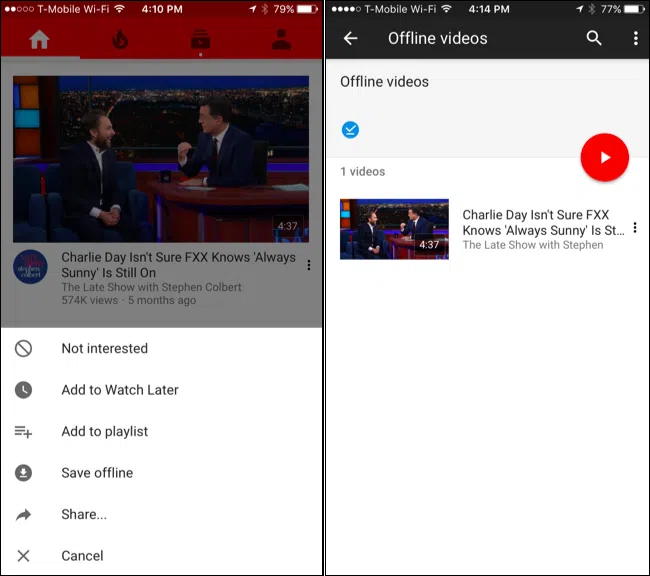This screenshot has width=650, height=576.
Task: Open the Account profile tab
Action: coord(282,41)
